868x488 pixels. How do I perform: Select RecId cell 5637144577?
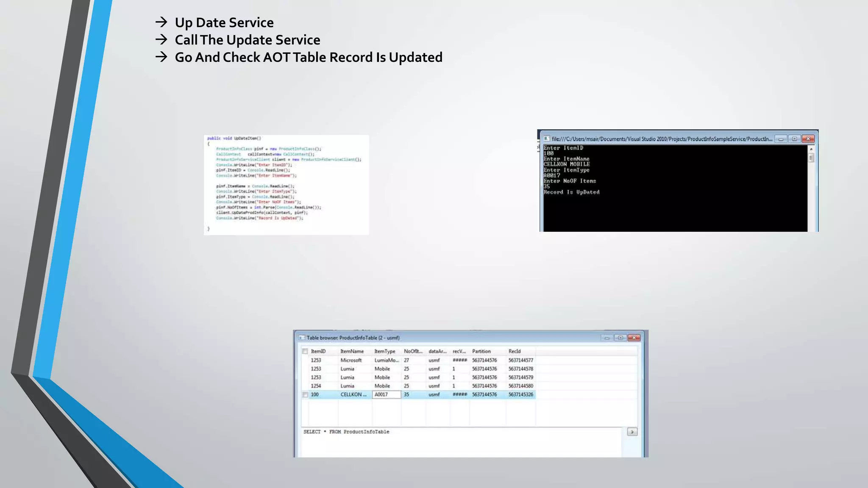click(x=521, y=360)
